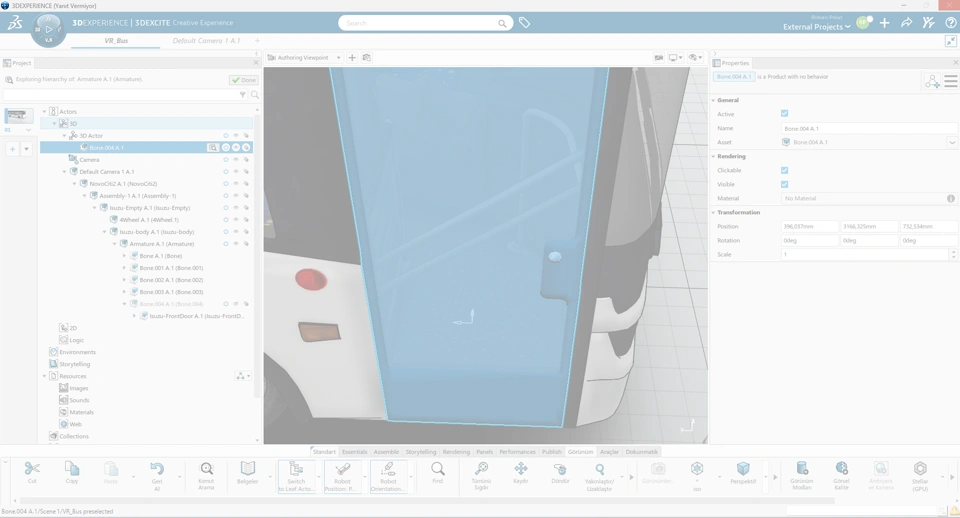Click the plus add icon in header
This screenshot has width=960, height=518.
[x=885, y=23]
